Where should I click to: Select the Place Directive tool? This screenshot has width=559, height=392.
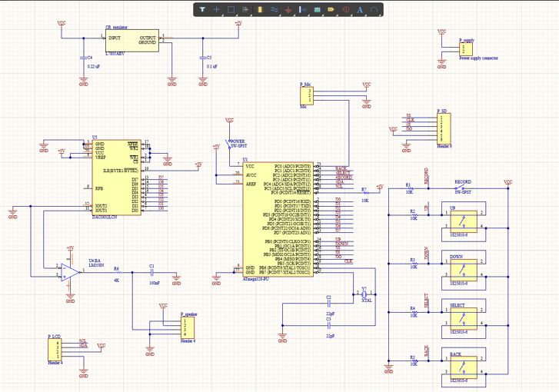(x=346, y=10)
